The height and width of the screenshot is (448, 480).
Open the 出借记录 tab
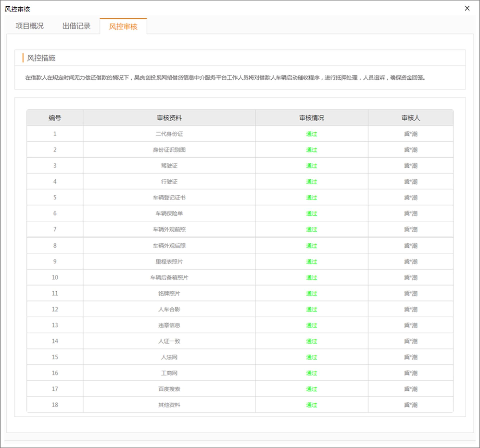click(76, 26)
